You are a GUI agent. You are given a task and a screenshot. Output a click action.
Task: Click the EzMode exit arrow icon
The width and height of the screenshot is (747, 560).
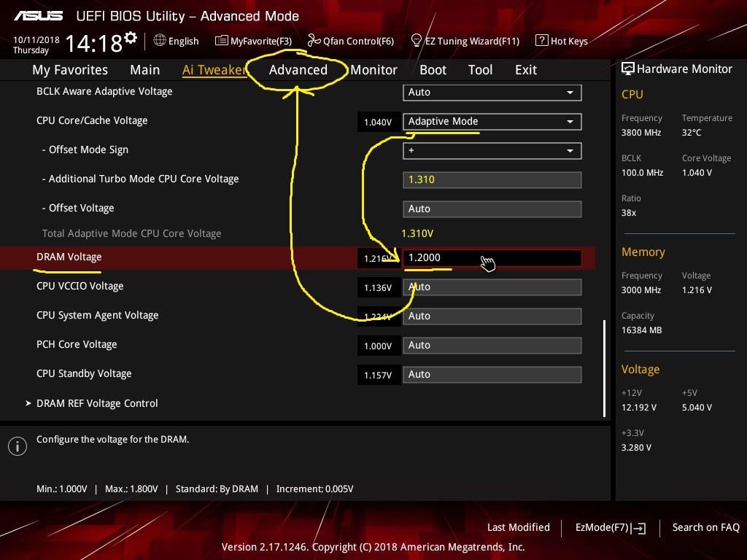click(x=639, y=528)
